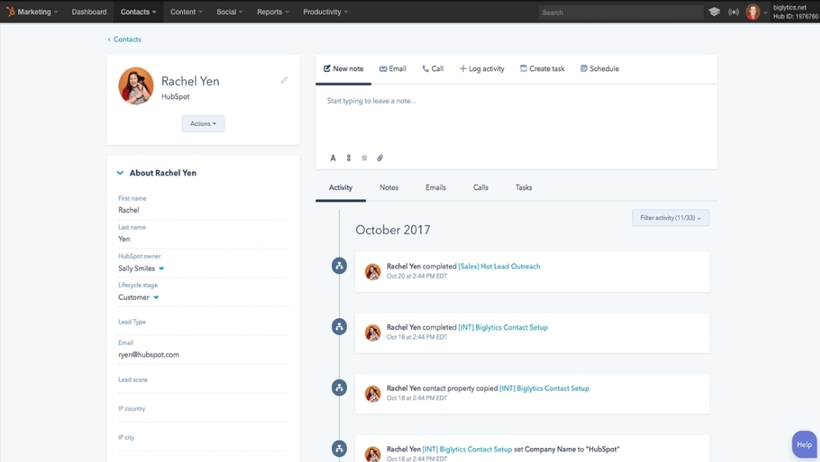Click the workflow icon beside the Hot Lead Outreach entry

click(339, 266)
